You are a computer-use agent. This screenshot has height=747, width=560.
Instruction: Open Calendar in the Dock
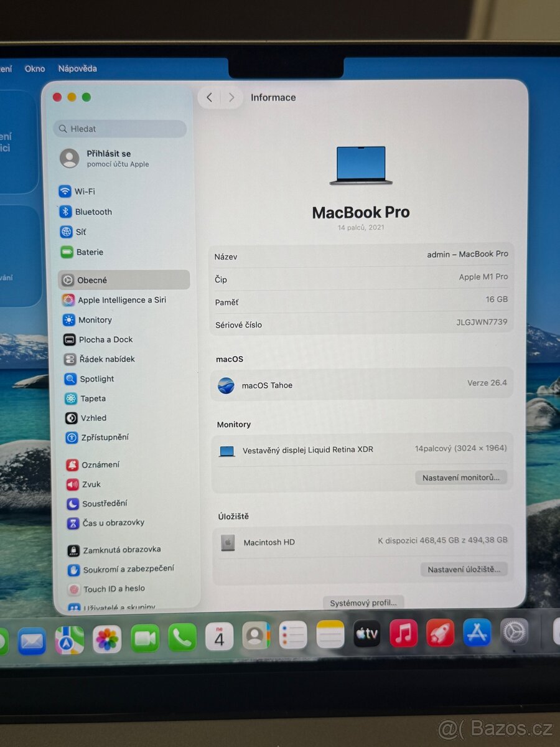219,637
